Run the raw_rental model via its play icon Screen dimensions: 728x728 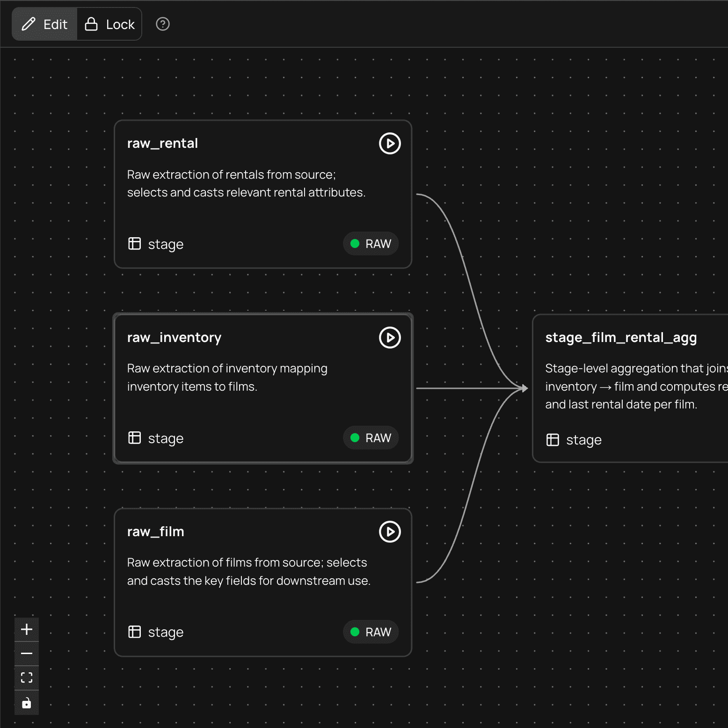390,144
